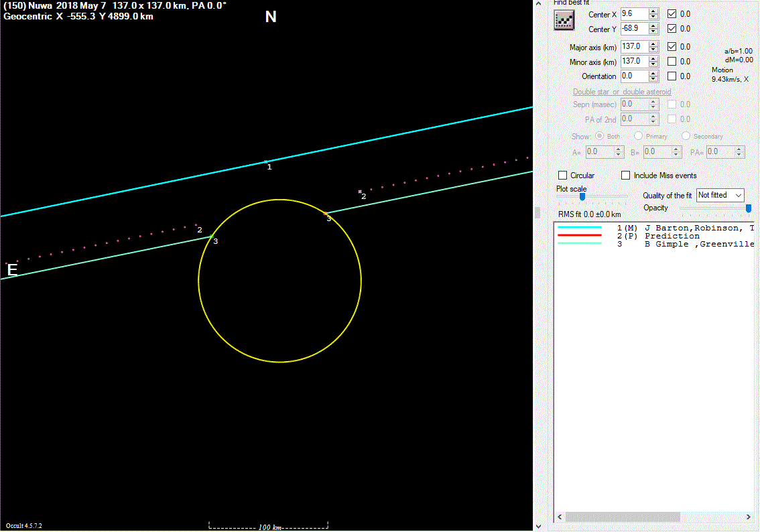
Task: Click the observer list horizontal scrollbar thumb
Action: click(x=623, y=517)
